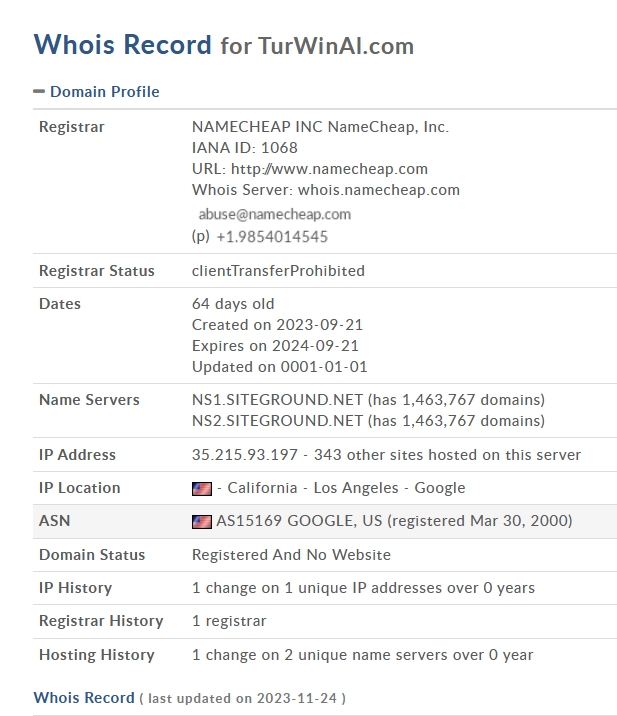Click 343 other sites hosted on this server
The width and height of the screenshot is (617, 716).
pos(447,454)
